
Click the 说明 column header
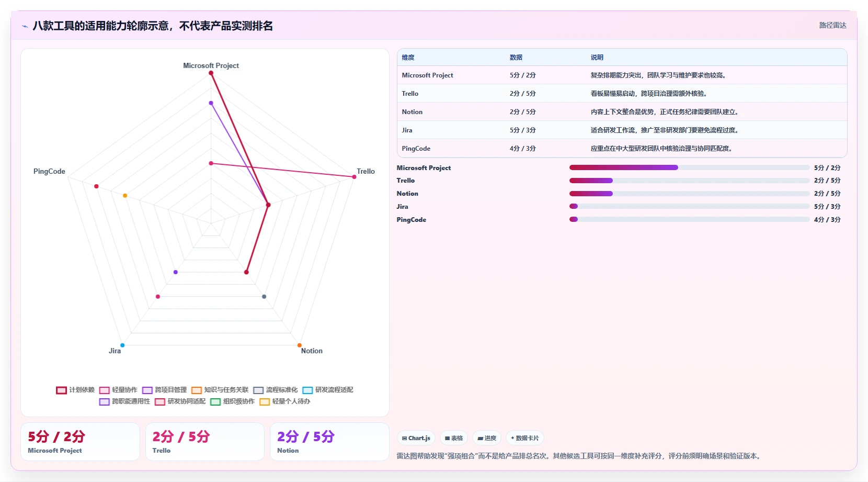click(x=597, y=58)
